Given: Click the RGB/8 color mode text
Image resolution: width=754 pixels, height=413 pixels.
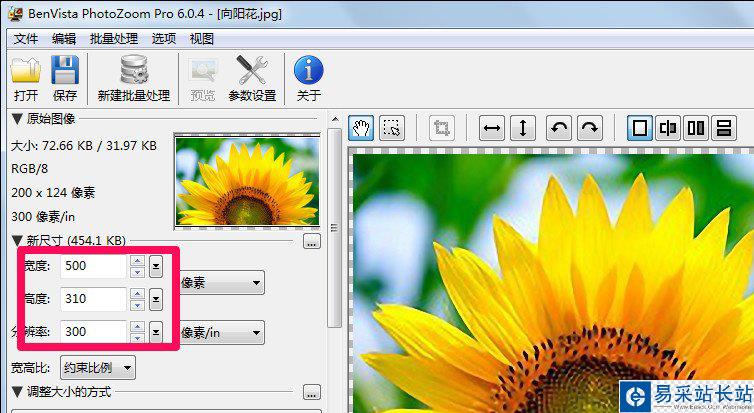Looking at the screenshot, I should coord(29,169).
